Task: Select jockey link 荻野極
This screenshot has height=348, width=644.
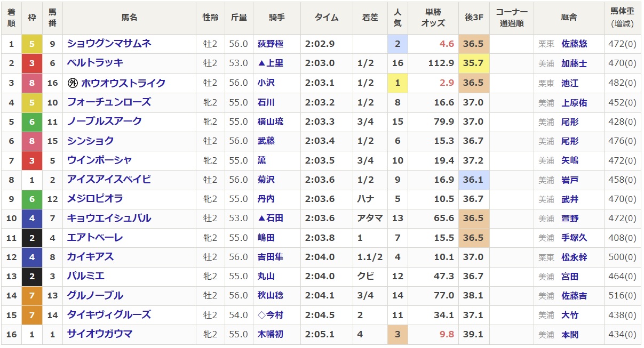Action: [x=269, y=44]
